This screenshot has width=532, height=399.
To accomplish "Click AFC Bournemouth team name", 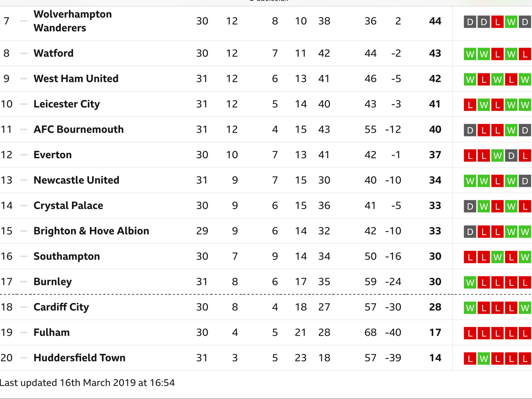I will (78, 129).
